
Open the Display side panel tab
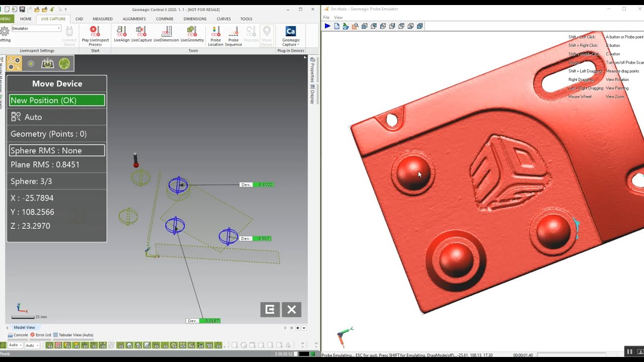click(312, 94)
